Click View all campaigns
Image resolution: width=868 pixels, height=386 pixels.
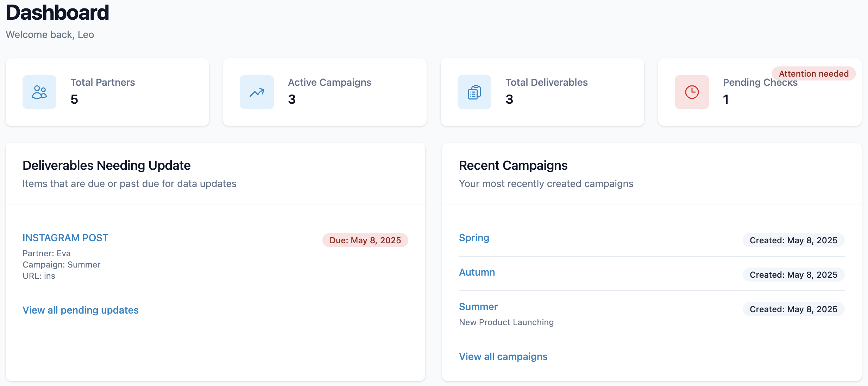click(x=503, y=356)
